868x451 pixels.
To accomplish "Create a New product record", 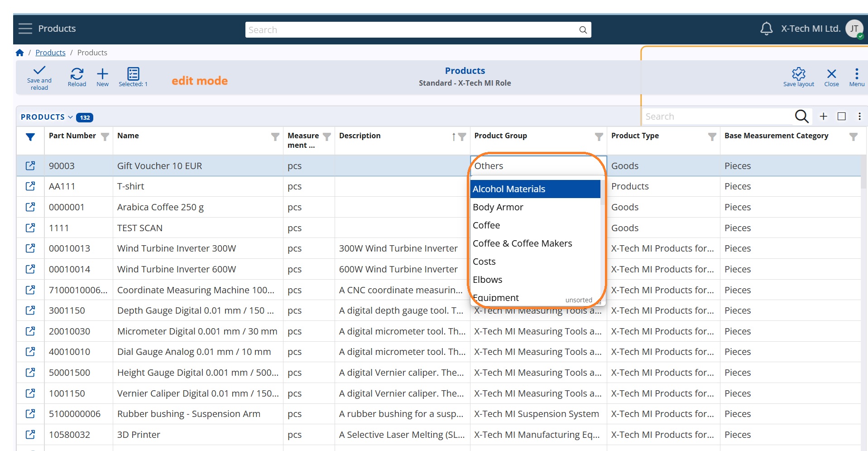I will [x=103, y=77].
